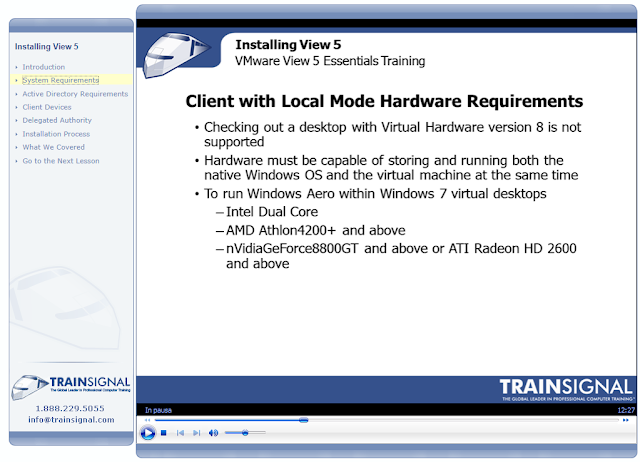Open the Introduction chapter link
The height and width of the screenshot is (462, 640).
(x=44, y=67)
